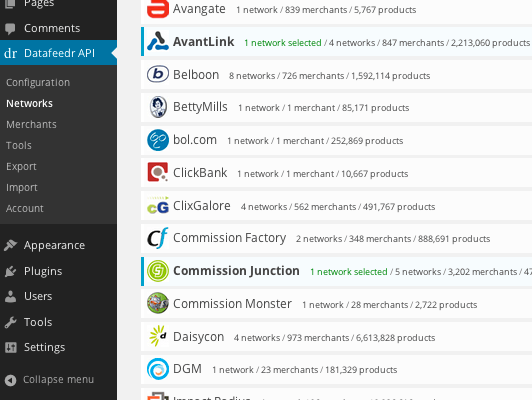532x400 pixels.
Task: Click the Settings sliders icon
Action: pyautogui.click(x=11, y=347)
